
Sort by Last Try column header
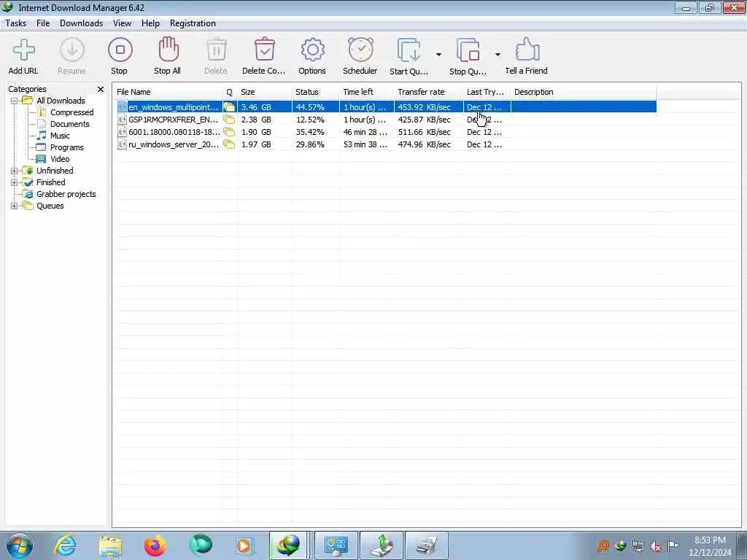tap(487, 92)
